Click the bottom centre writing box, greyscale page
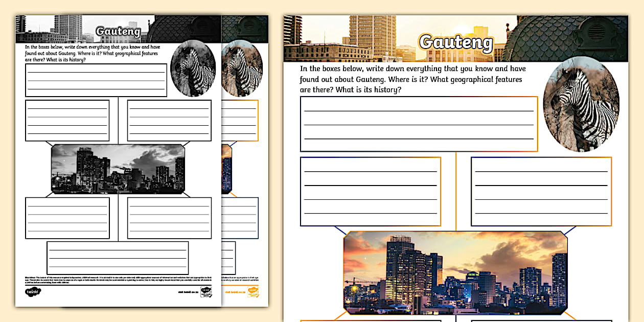The height and width of the screenshot is (322, 644). (x=118, y=258)
